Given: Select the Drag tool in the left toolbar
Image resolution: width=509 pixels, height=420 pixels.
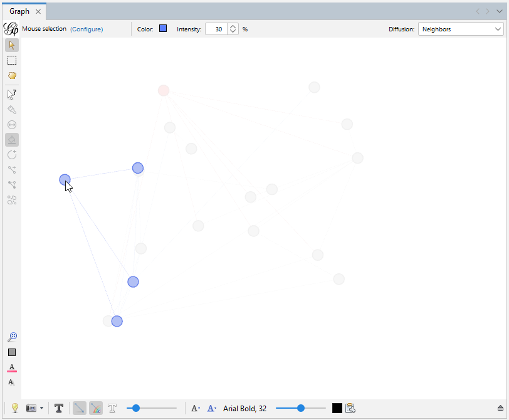Looking at the screenshot, I should pos(12,75).
